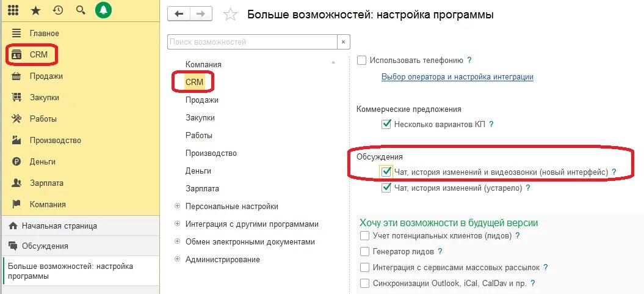This screenshot has width=644, height=294.
Task: Go forward with right arrow button
Action: pos(201,14)
